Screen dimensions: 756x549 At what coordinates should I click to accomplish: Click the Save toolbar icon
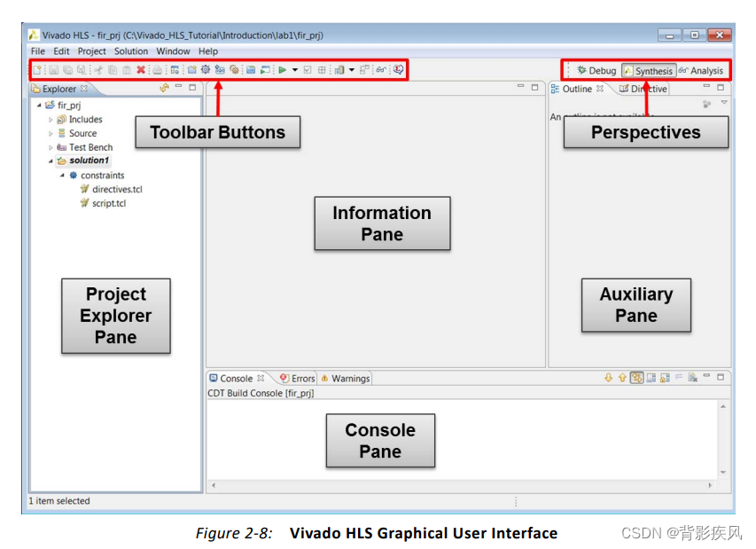pyautogui.click(x=53, y=70)
